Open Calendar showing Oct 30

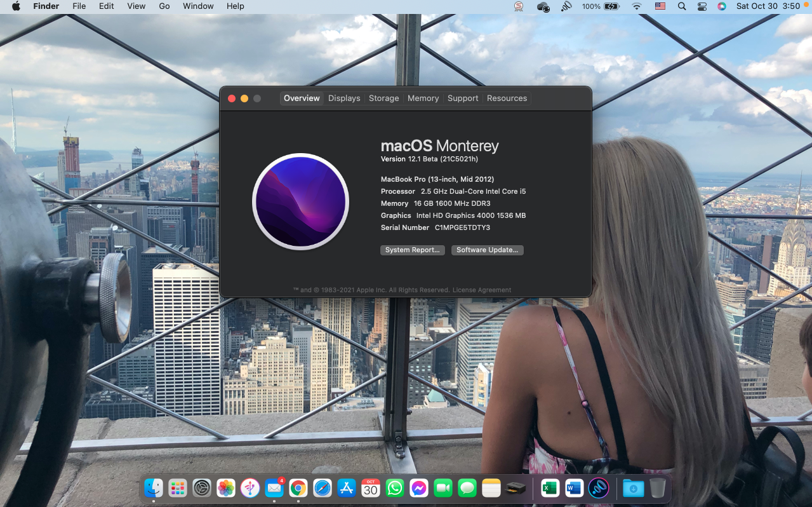tap(371, 488)
